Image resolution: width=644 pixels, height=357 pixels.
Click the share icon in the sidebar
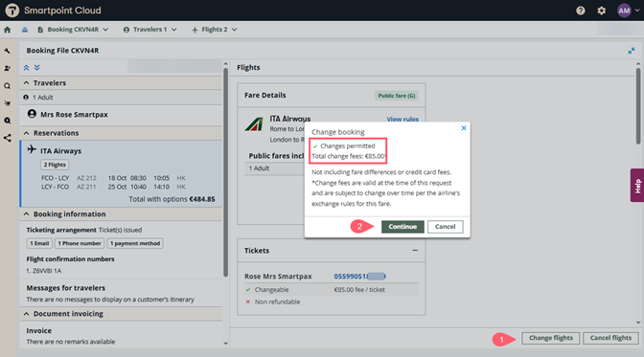pos(8,138)
